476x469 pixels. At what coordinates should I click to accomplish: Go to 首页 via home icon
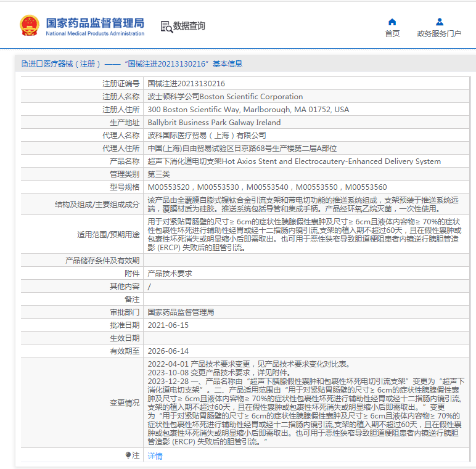click(x=392, y=22)
